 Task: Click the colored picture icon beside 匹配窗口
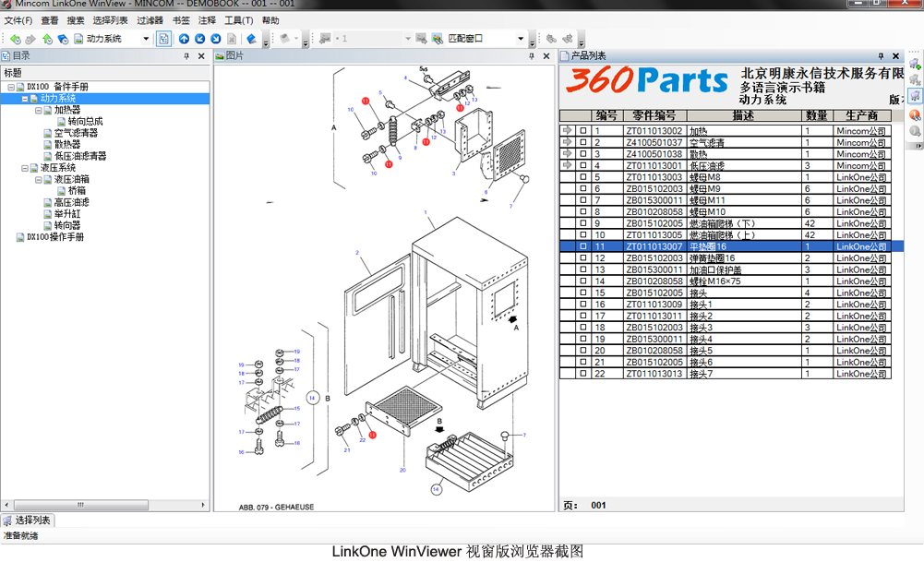coord(437,39)
